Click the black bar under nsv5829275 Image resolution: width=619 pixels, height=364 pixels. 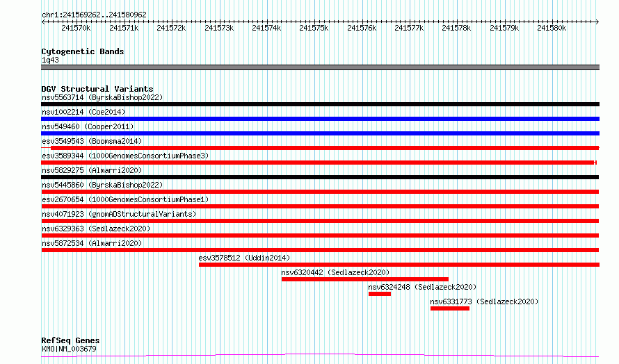(320, 177)
